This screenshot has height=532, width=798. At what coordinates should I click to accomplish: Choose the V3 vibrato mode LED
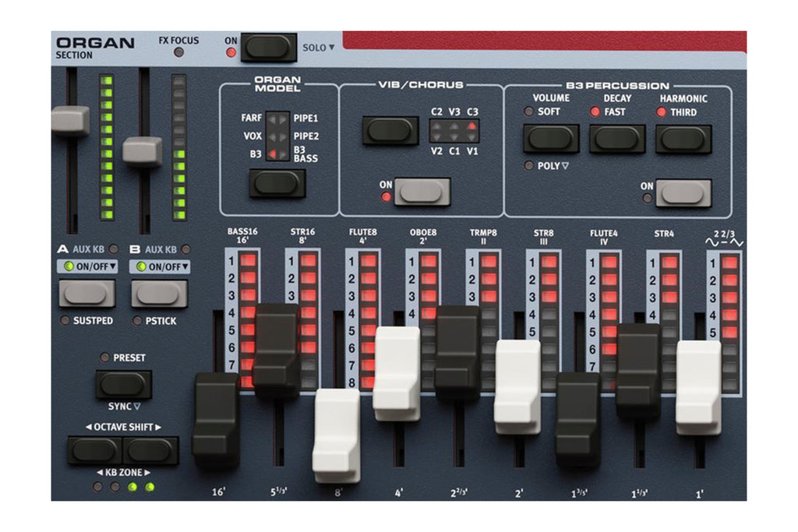pyautogui.click(x=454, y=125)
